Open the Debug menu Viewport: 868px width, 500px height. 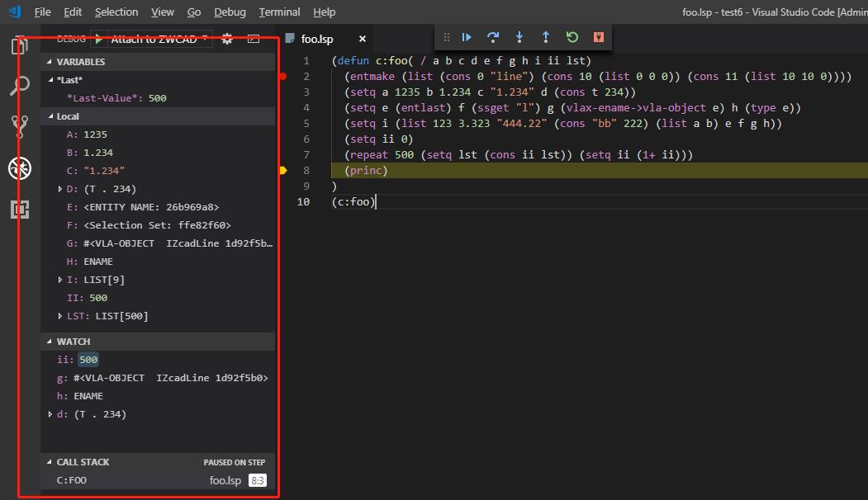pos(230,12)
